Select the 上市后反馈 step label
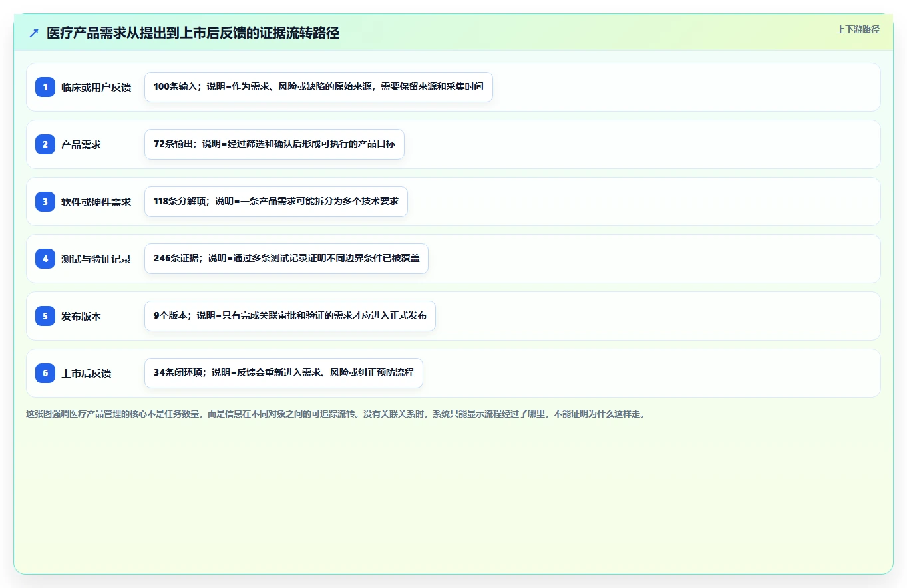 (86, 373)
